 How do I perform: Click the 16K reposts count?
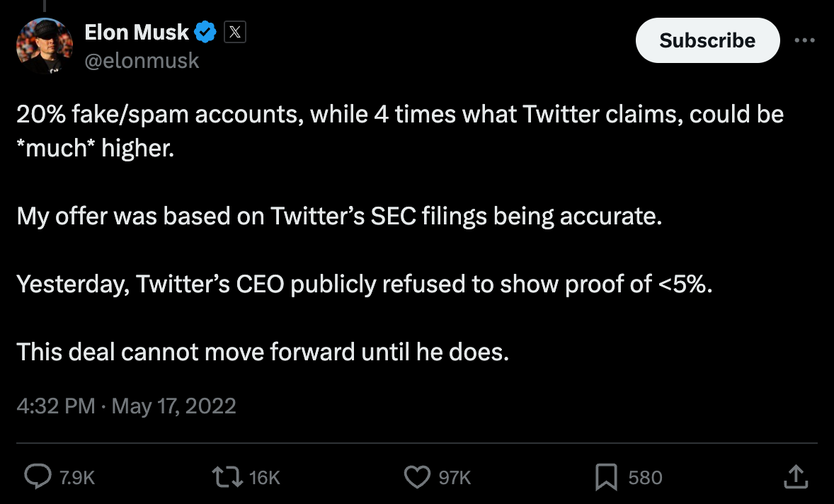pos(265,478)
